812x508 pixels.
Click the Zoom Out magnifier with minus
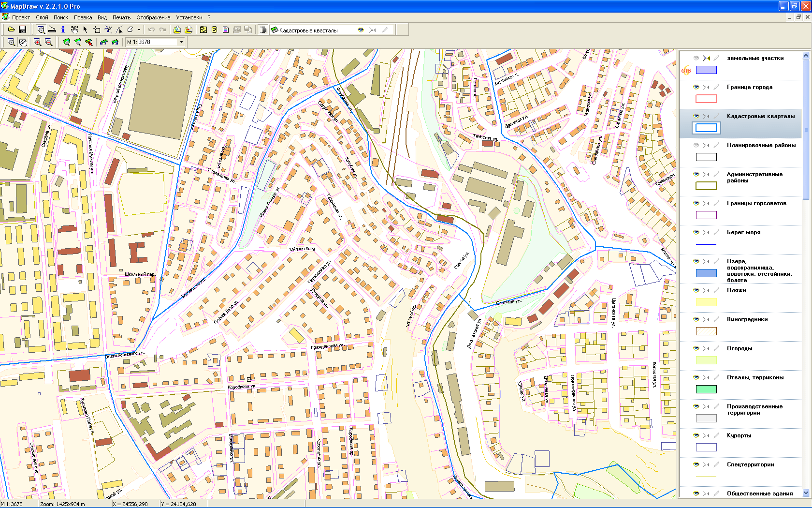(x=48, y=42)
